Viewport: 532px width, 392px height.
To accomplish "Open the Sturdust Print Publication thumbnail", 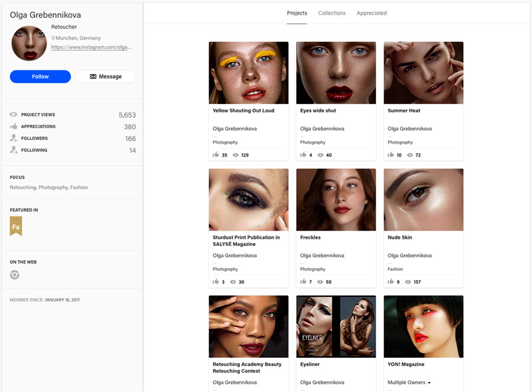I will [x=249, y=200].
